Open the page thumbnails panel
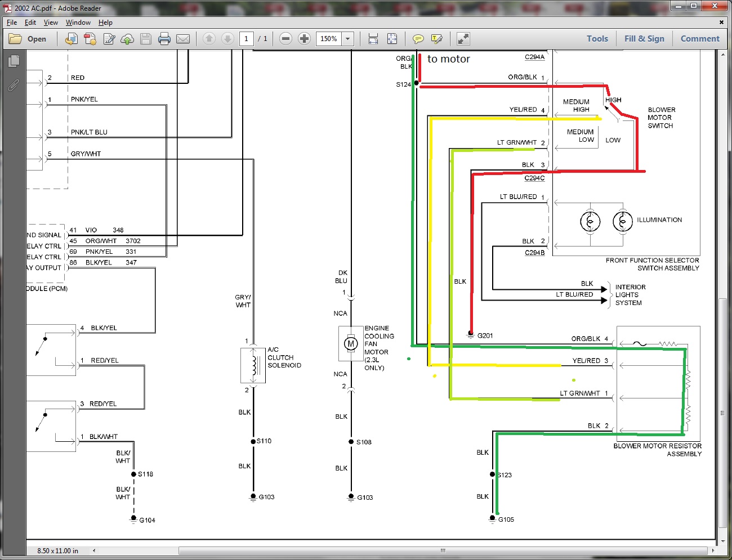This screenshot has width=732, height=560. 14,61
